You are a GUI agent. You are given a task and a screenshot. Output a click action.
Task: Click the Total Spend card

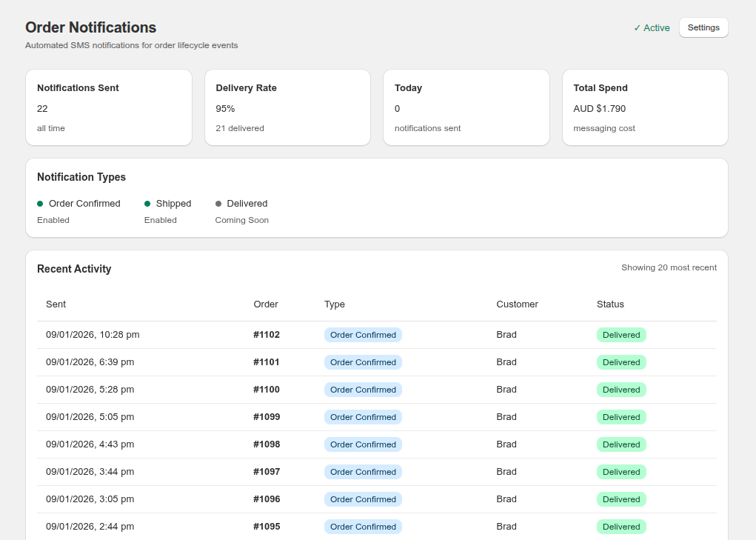pyautogui.click(x=644, y=107)
